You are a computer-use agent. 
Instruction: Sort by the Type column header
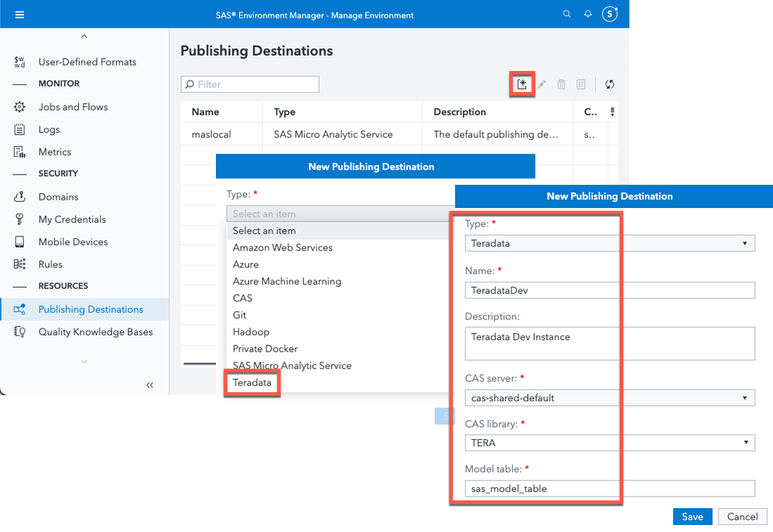(x=285, y=112)
